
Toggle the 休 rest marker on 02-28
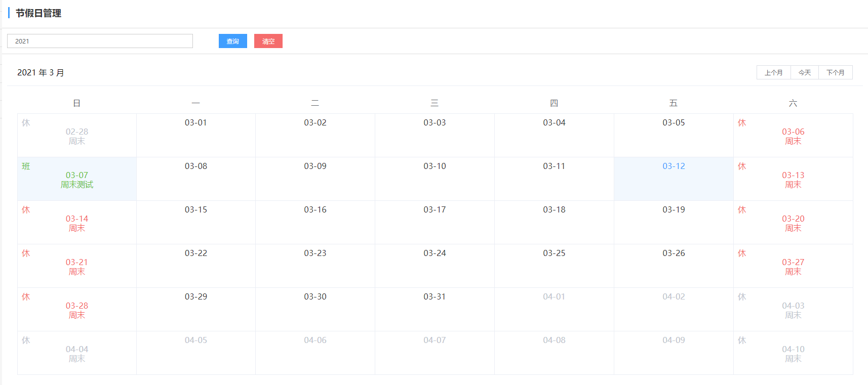click(x=26, y=122)
